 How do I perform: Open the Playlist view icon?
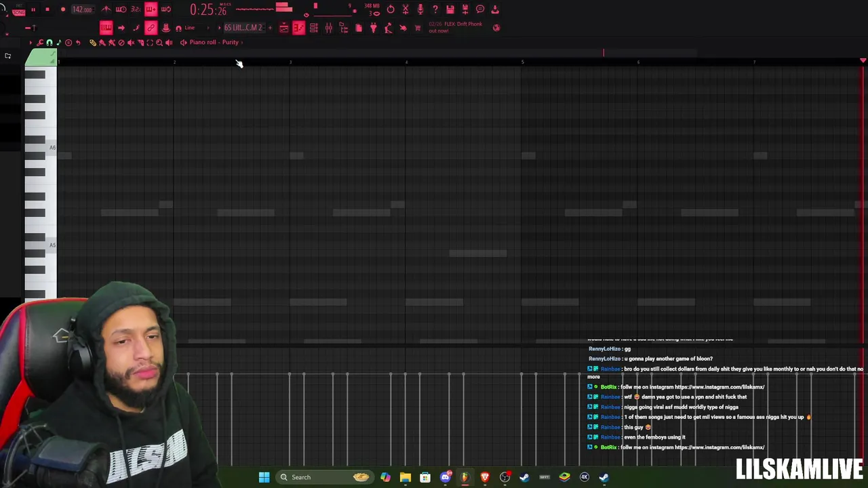coord(283,28)
